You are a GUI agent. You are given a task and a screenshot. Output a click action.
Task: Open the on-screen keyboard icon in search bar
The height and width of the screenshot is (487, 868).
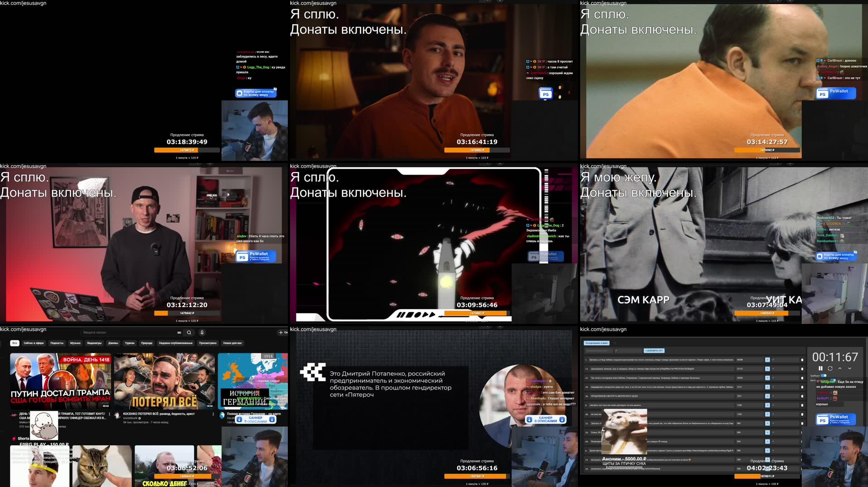pos(179,332)
